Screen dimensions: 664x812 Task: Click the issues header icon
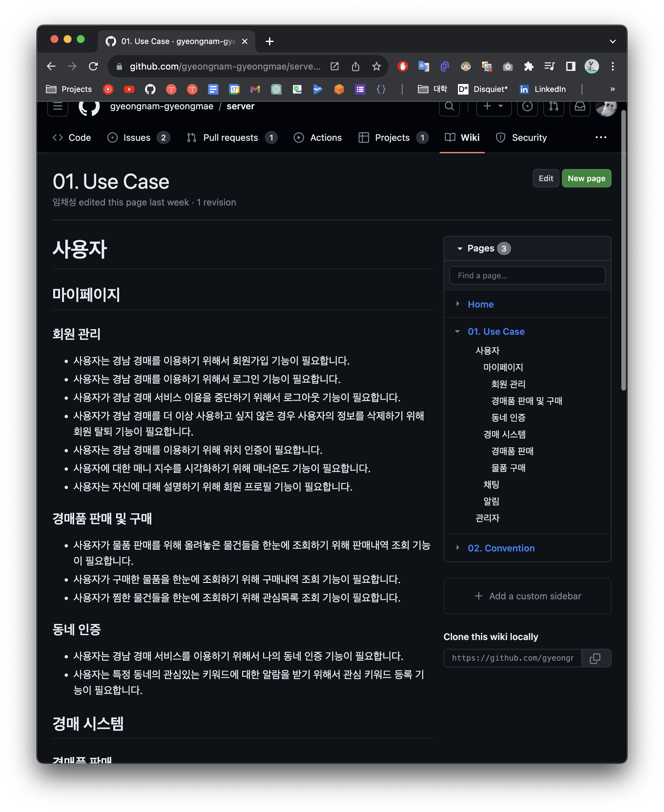tap(527, 106)
